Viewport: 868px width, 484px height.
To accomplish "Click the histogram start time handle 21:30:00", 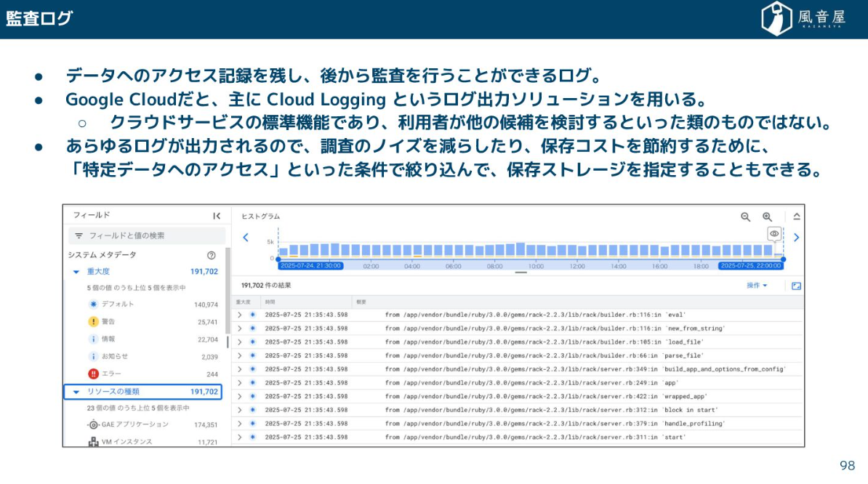I will coord(300,266).
